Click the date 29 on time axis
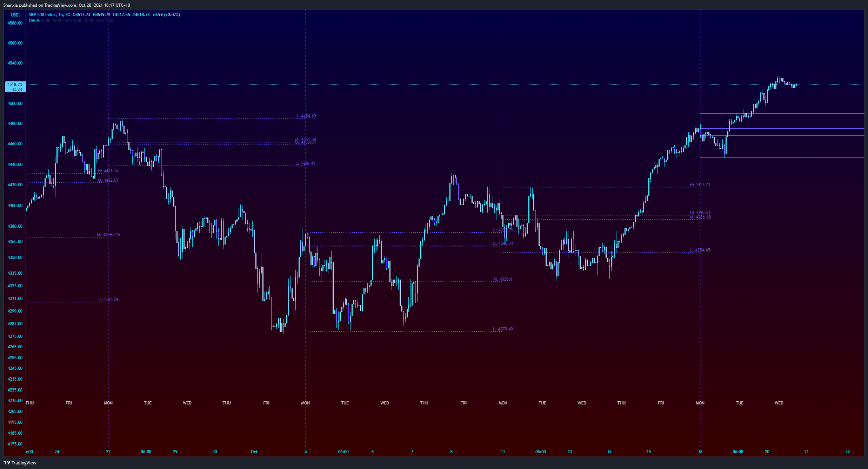Viewport: 868px width, 469px height. [175, 452]
